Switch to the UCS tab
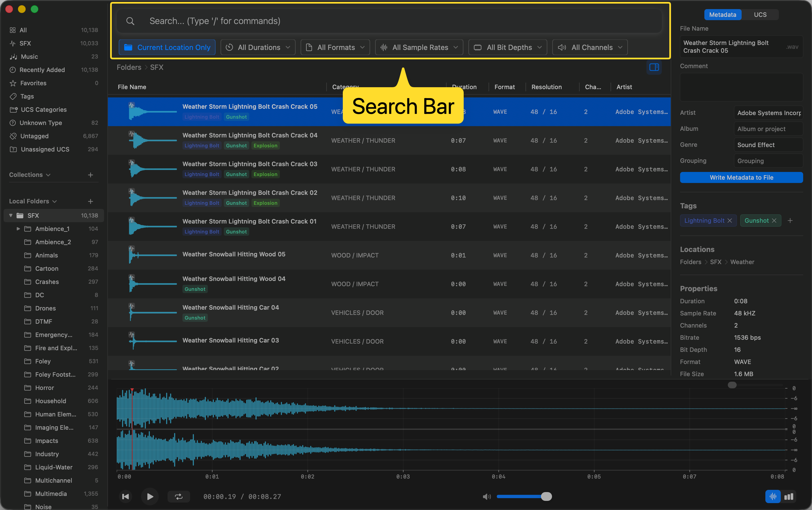Screen dimensions: 812x510 coord(760,15)
